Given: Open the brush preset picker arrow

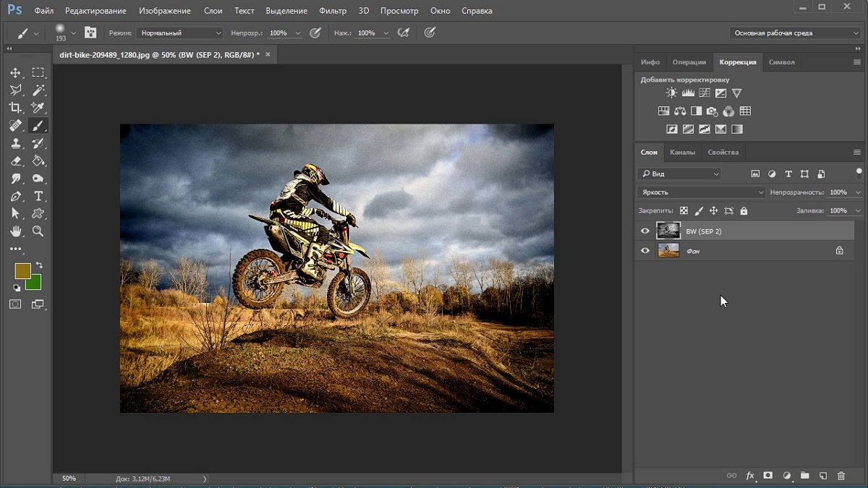Looking at the screenshot, I should 73,33.
